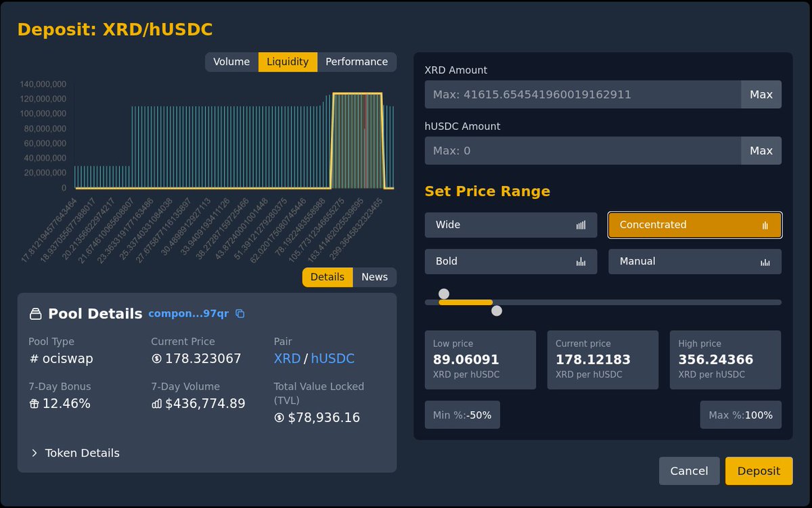
Task: Click the 7-Day Bonus value 12.46%
Action: coord(66,404)
